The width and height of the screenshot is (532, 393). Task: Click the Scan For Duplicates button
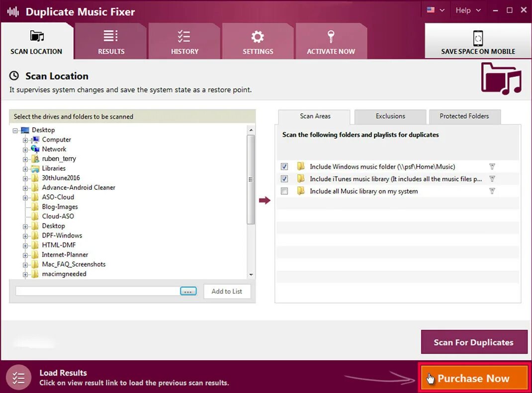tap(474, 342)
